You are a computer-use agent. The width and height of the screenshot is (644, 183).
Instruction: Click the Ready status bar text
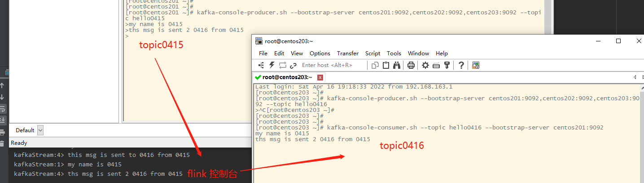click(19, 143)
